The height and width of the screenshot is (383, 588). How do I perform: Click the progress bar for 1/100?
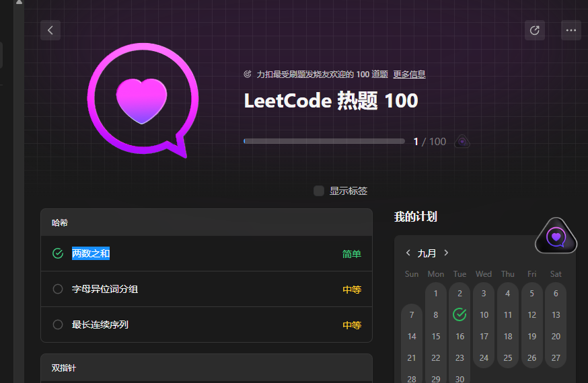pos(324,142)
